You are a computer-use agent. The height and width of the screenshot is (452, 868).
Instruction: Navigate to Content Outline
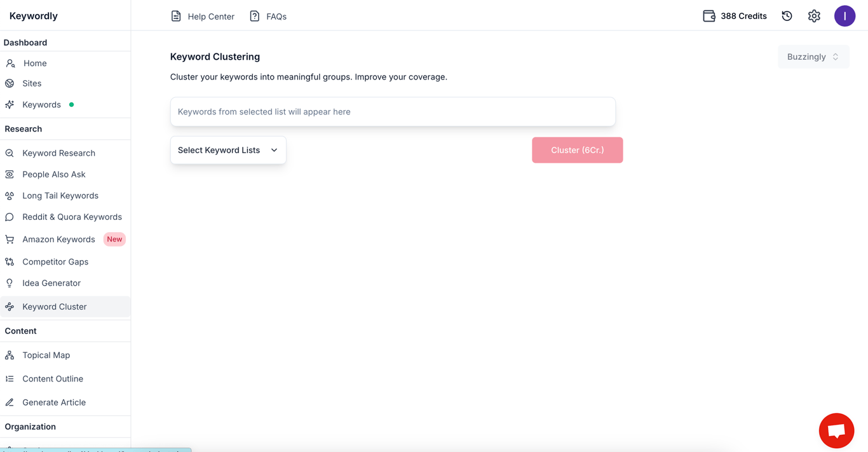(52, 379)
